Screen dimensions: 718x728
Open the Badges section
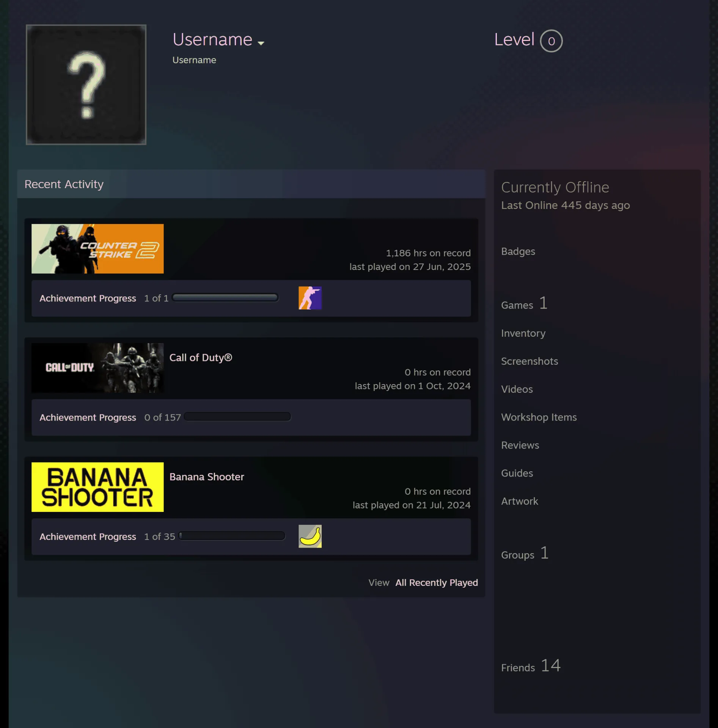(518, 251)
